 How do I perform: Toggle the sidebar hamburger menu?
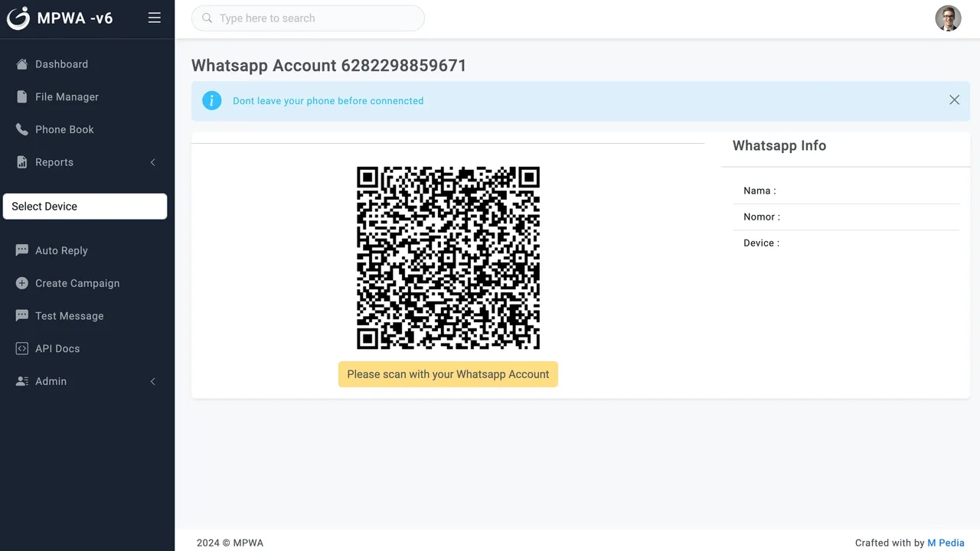tap(155, 18)
